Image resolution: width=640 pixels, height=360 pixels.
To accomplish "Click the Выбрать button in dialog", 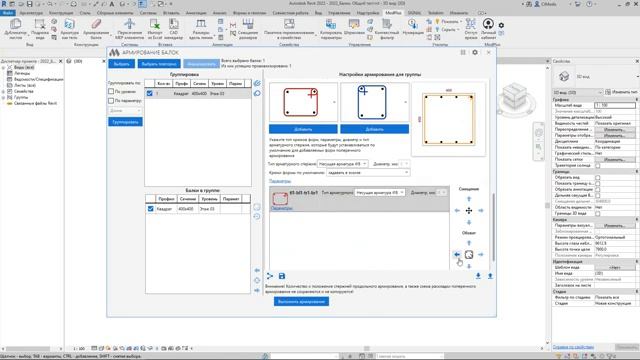I will (122, 64).
